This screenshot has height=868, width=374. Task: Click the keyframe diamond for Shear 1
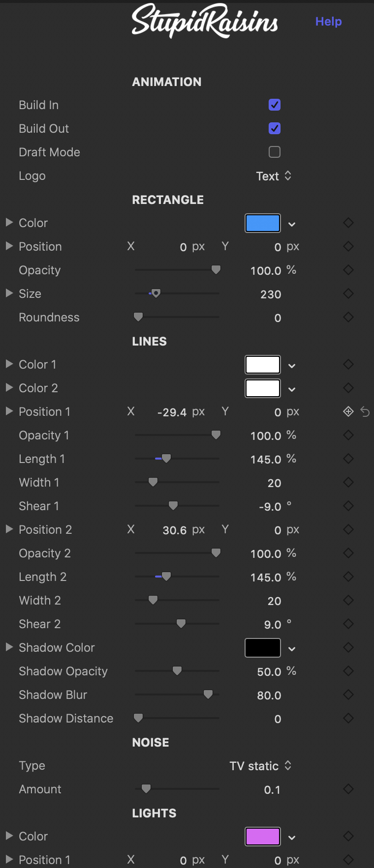pos(348,506)
